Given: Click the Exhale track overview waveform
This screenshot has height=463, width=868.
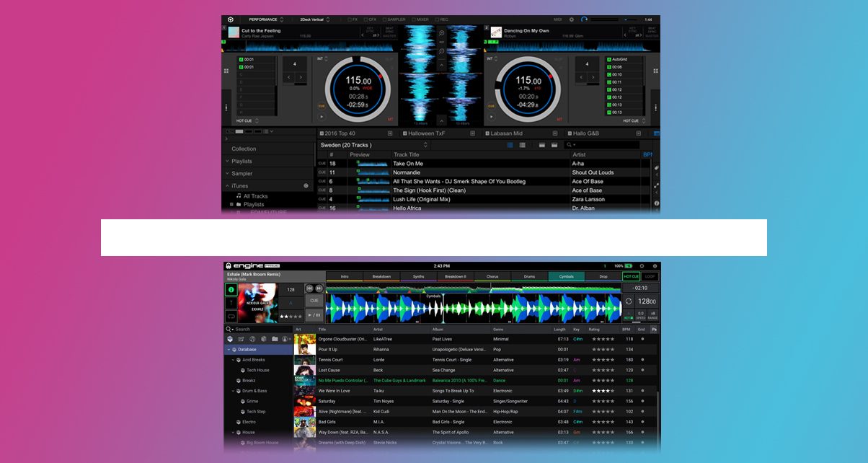Looking at the screenshot, I should point(473,288).
